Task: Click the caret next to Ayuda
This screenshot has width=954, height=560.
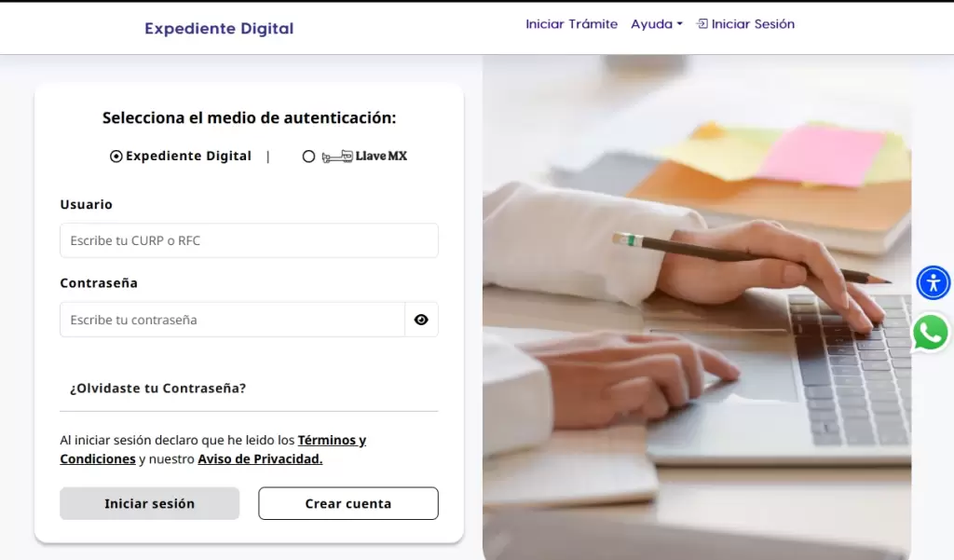Action: 678,25
